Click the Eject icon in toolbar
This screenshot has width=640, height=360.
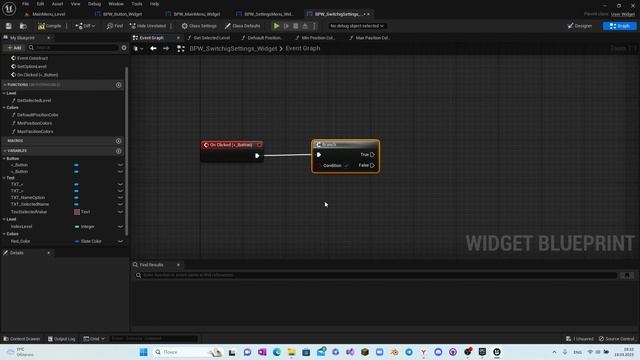pos(305,26)
